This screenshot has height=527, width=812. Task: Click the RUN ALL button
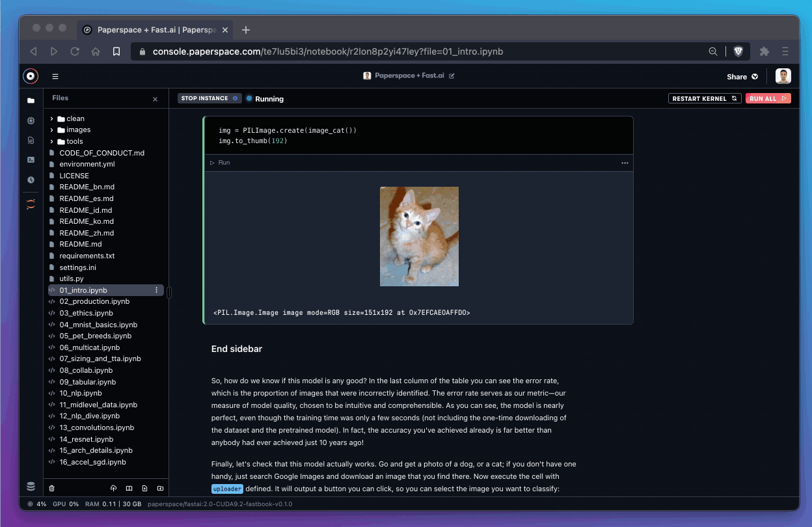pos(768,98)
